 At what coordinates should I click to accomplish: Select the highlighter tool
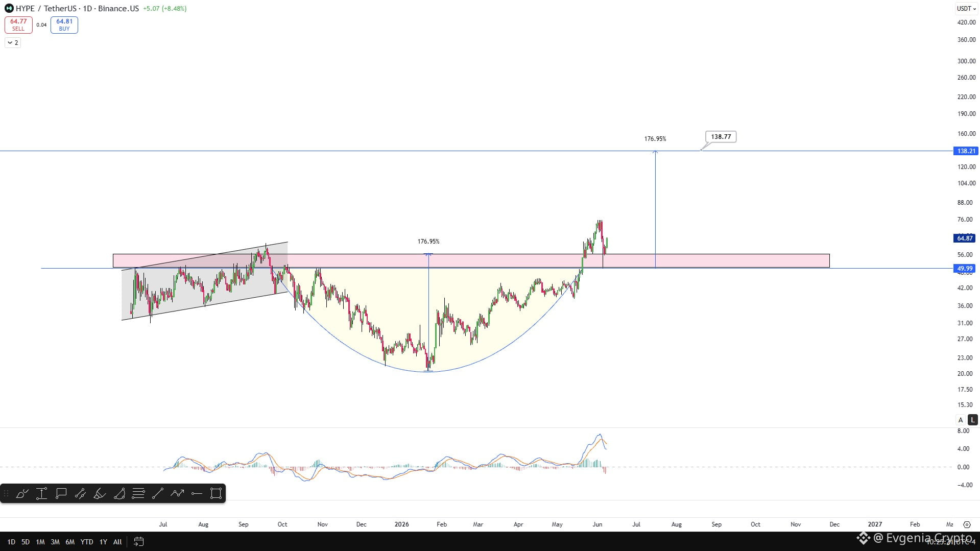pos(100,493)
